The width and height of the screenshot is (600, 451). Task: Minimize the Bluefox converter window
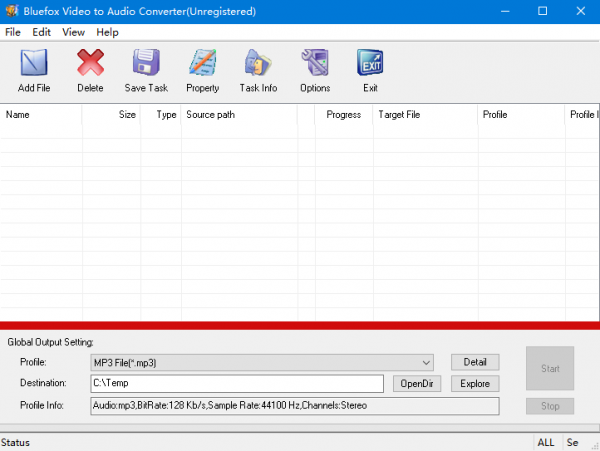click(x=505, y=11)
